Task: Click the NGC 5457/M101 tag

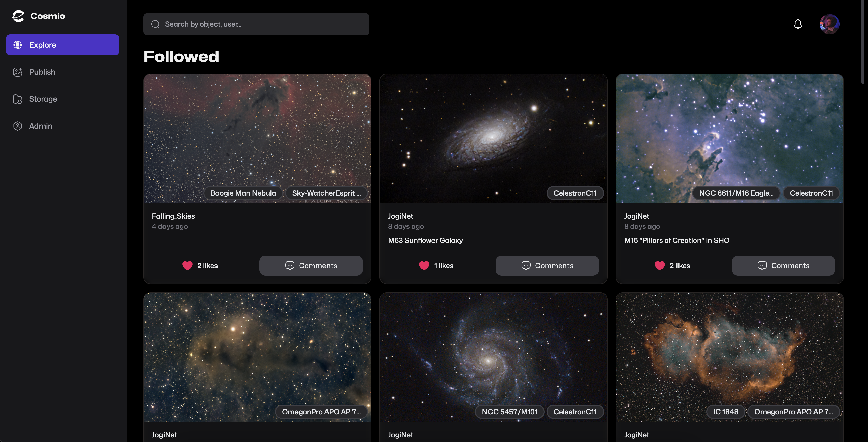Action: [x=509, y=412]
